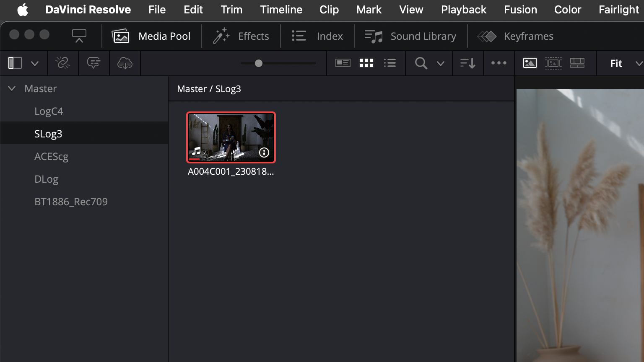Adjust the thumbnail size slider
The width and height of the screenshot is (644, 362).
tap(259, 63)
